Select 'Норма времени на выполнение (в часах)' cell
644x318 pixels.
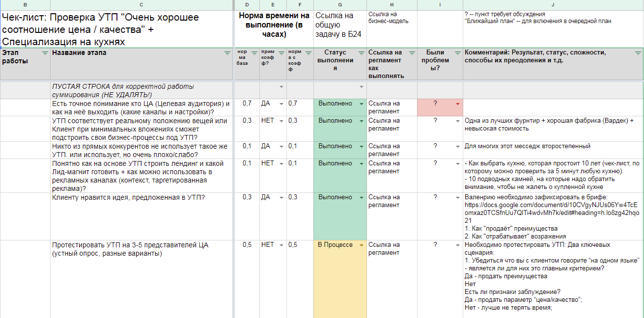click(274, 29)
